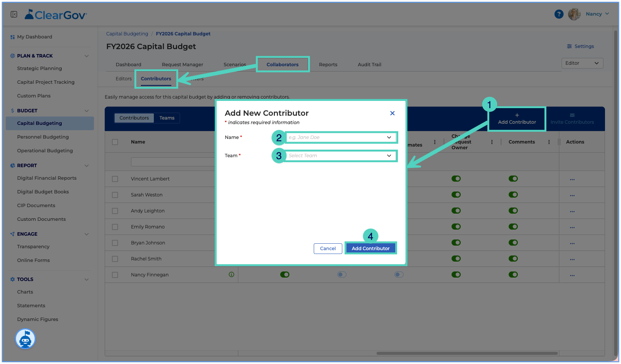Toggle Comments switch for Vincent Lambert

[x=513, y=179]
